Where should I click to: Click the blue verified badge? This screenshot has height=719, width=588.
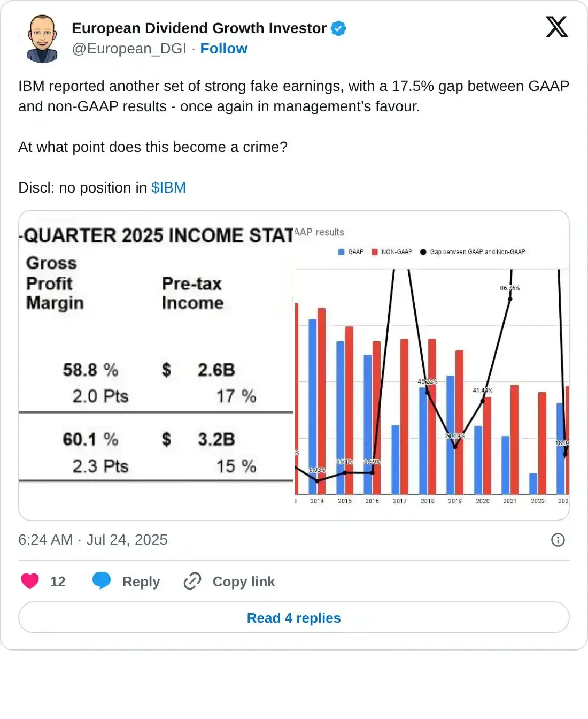click(338, 28)
